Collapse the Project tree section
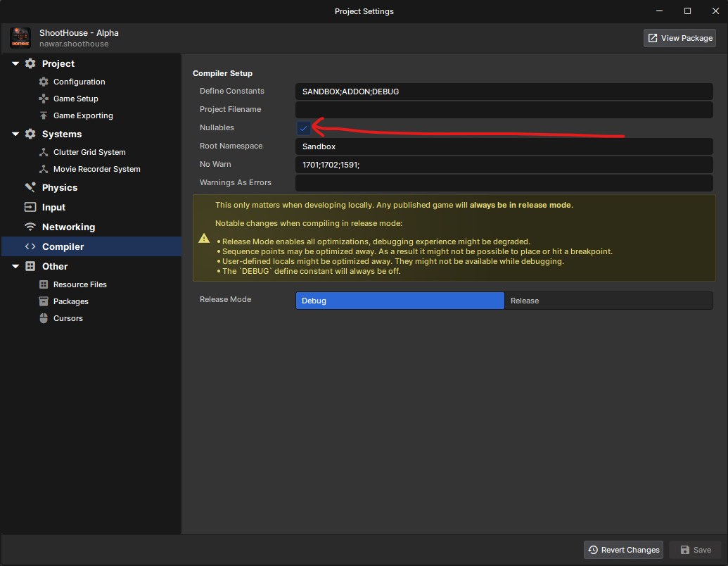This screenshot has width=728, height=566. [x=15, y=63]
